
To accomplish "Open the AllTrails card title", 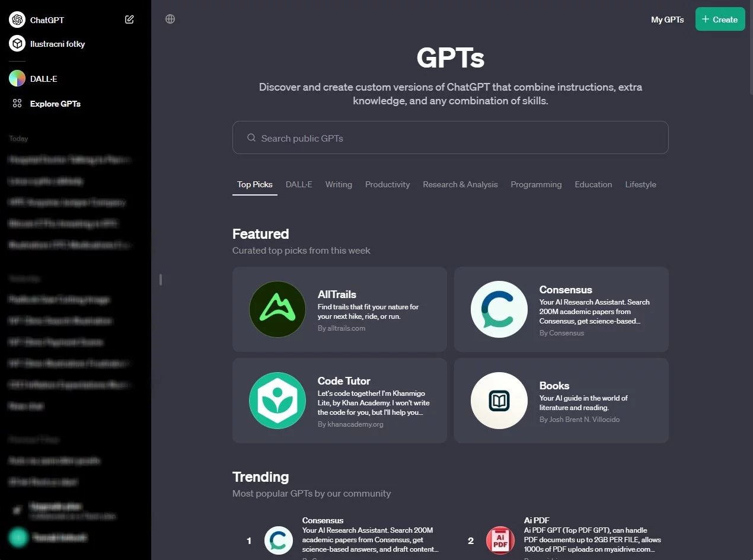I will pyautogui.click(x=337, y=295).
